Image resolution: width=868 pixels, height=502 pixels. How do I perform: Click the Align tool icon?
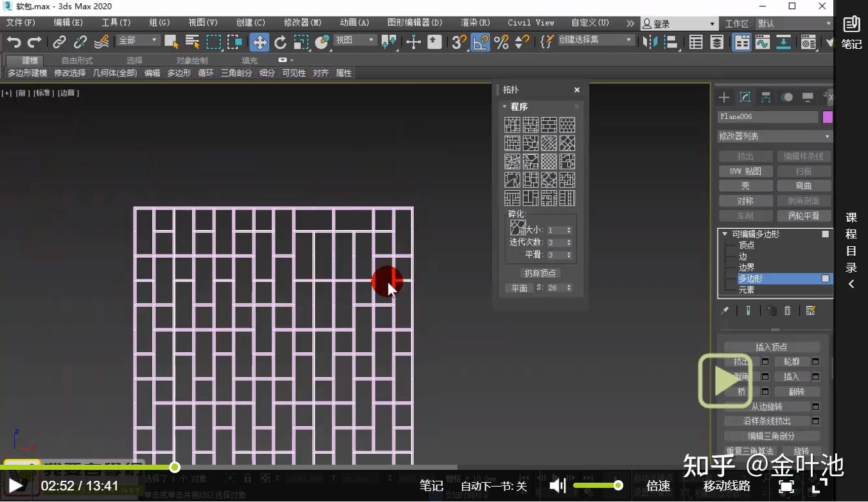[671, 42]
